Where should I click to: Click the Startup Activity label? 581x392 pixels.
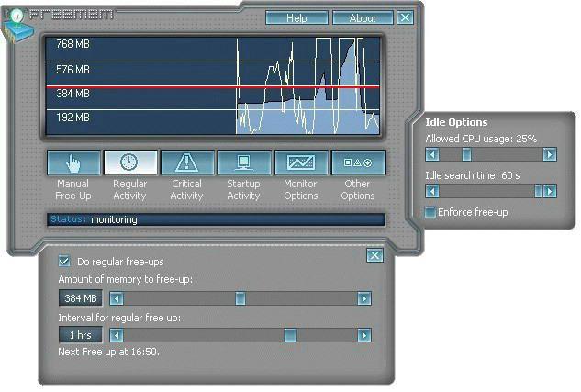tap(244, 190)
